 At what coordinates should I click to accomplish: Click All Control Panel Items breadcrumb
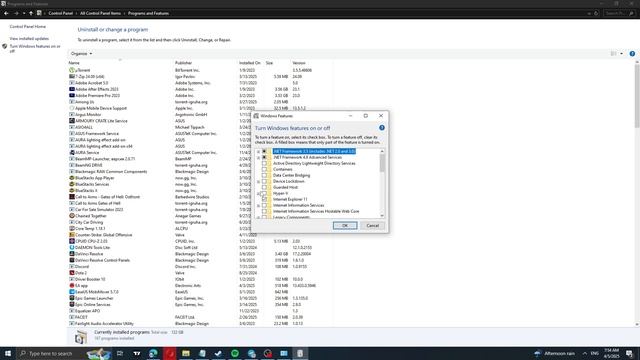coord(100,13)
